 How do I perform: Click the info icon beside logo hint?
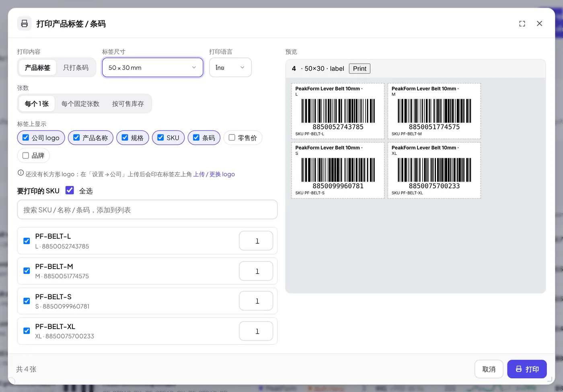click(21, 173)
